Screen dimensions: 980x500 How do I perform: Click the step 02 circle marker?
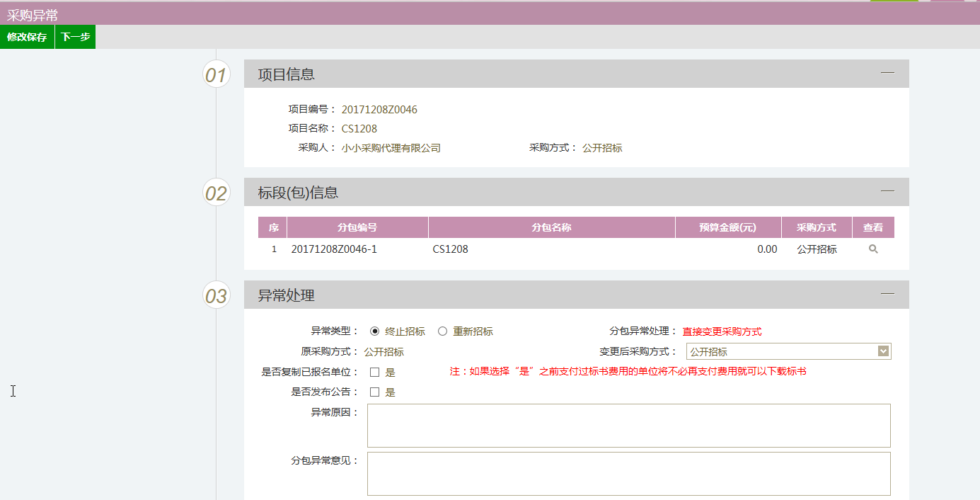pyautogui.click(x=216, y=193)
